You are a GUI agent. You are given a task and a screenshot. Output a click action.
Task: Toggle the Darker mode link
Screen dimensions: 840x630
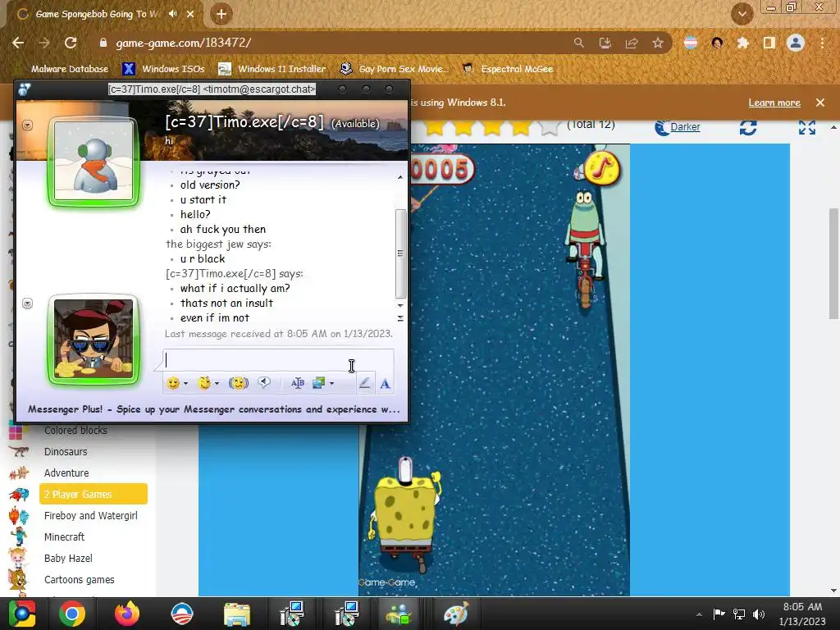(678, 127)
